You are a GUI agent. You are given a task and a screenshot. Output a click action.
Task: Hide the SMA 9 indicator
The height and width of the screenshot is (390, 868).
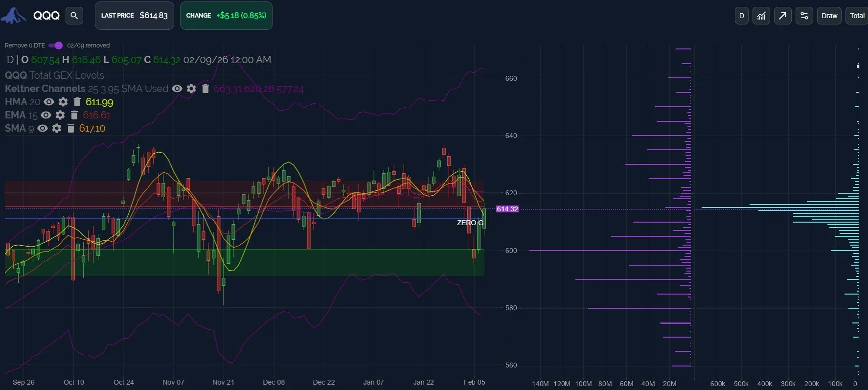coord(43,128)
